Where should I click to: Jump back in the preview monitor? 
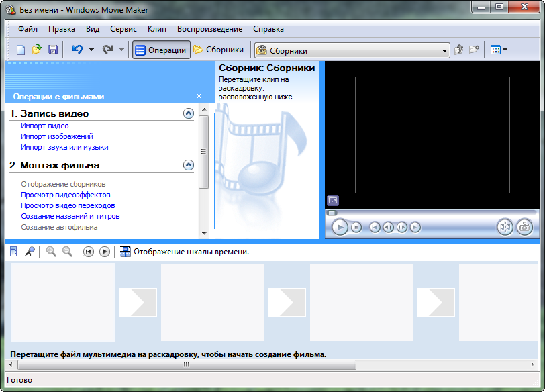[375, 228]
